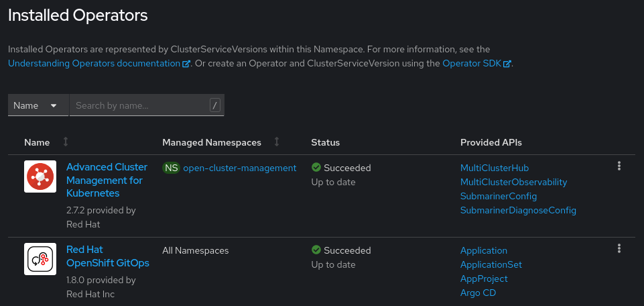Open the Argo CD provided API
The image size is (644, 306).
478,293
